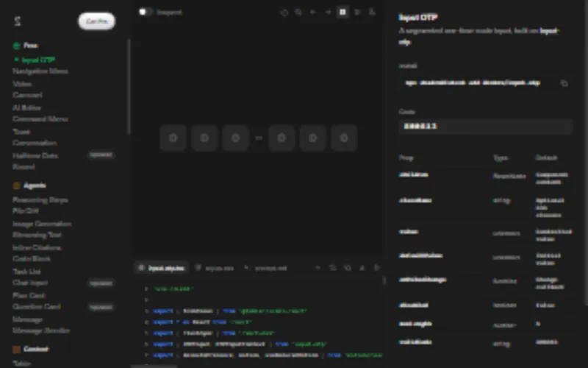The image size is (588, 368).
Task: Click the fourth OTP digit slot
Action: point(282,138)
